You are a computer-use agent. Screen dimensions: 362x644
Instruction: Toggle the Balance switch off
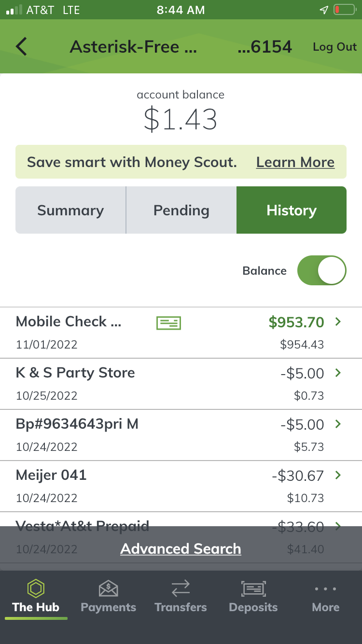coord(321,270)
